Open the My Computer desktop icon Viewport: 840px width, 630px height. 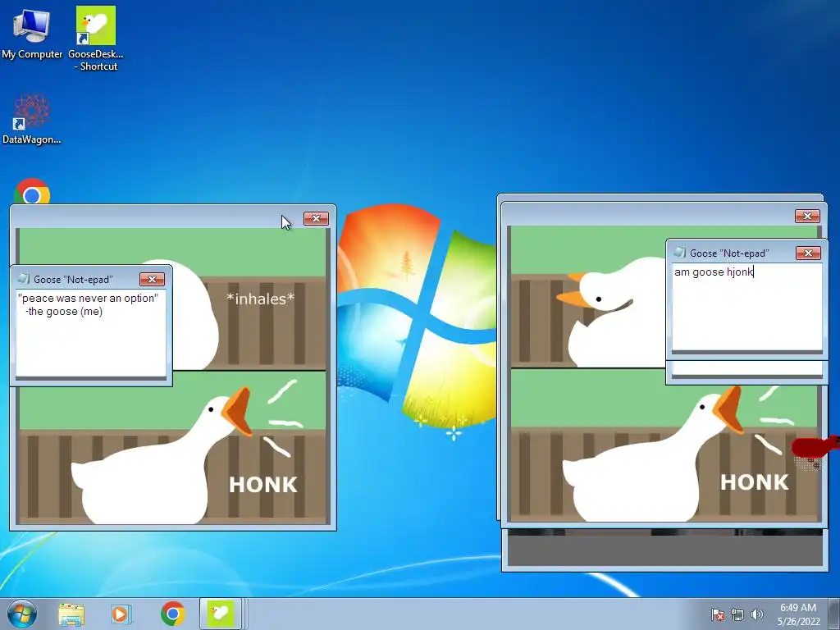[x=32, y=33]
